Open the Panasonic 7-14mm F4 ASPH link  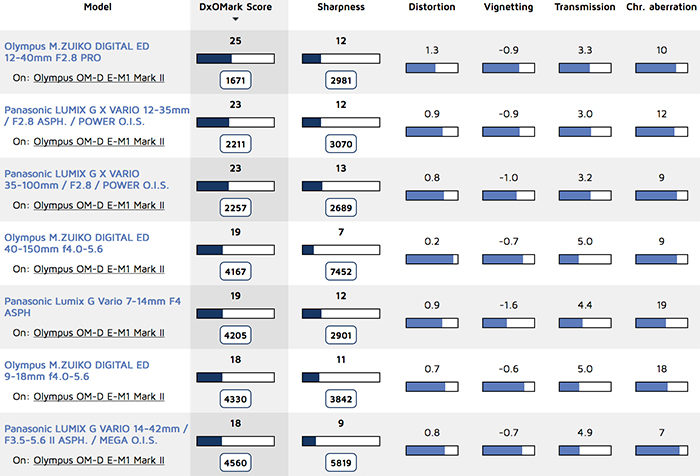point(89,307)
